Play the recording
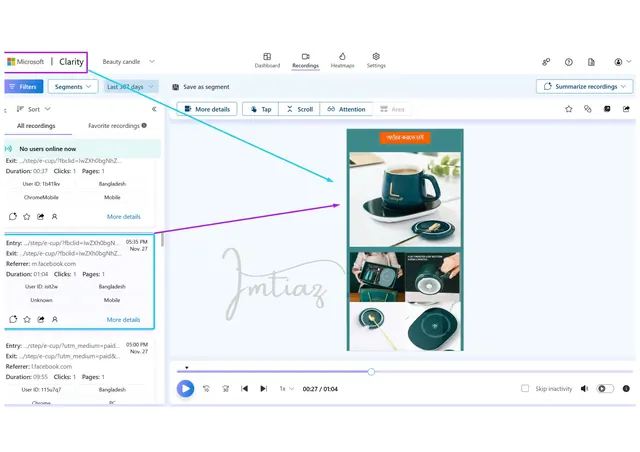The height and width of the screenshot is (452, 640). point(185,388)
